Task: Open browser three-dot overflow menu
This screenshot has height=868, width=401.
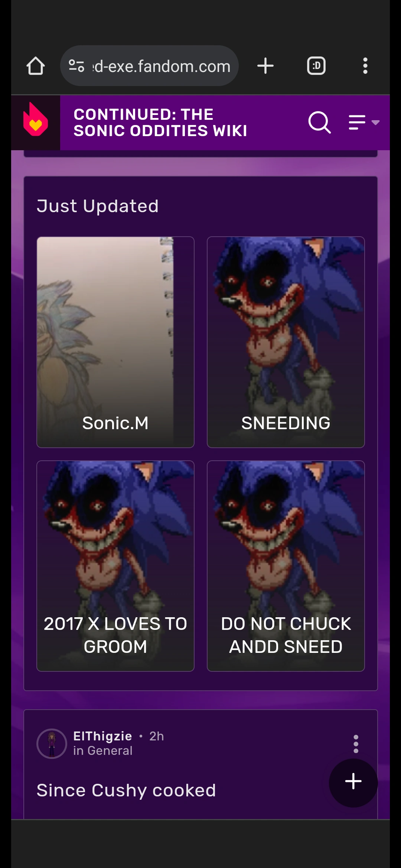Action: (365, 66)
